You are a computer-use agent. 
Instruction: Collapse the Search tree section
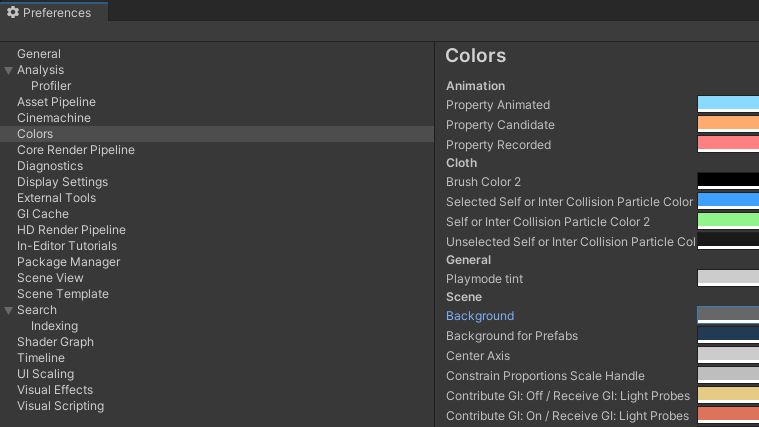[x=9, y=310]
